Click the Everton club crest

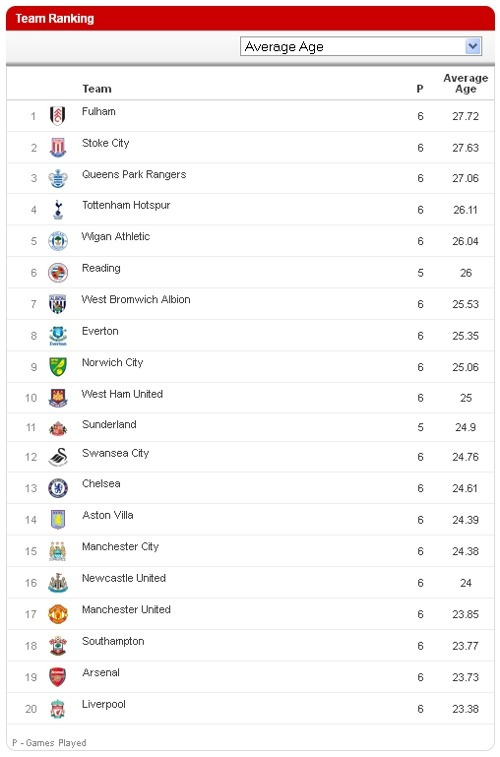click(58, 336)
